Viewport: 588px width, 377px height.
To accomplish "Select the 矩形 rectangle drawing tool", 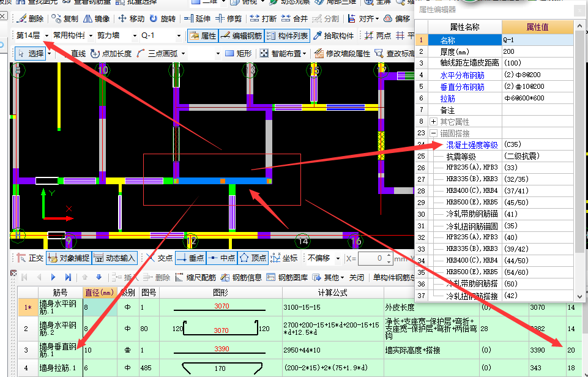I will (x=239, y=54).
